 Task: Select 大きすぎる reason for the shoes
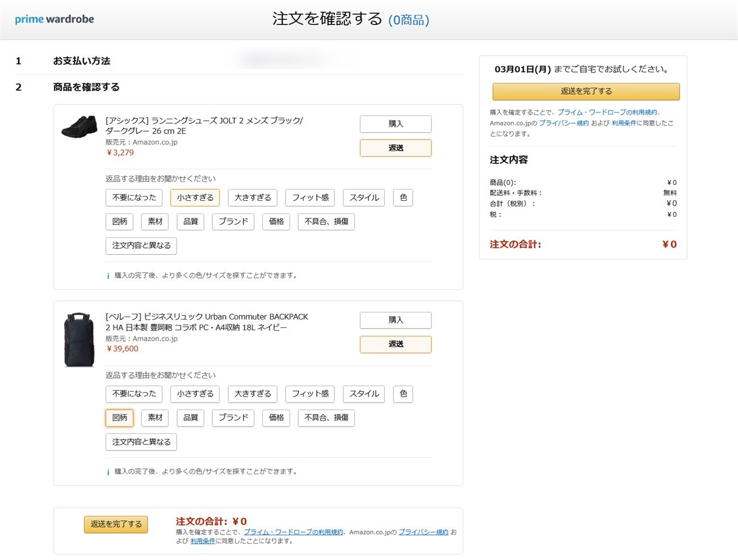coord(253,197)
